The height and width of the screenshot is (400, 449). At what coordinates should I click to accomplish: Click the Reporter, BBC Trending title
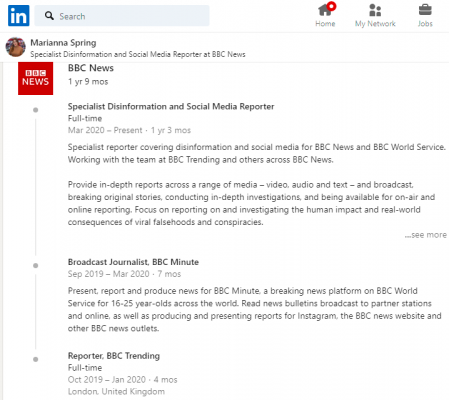click(114, 356)
